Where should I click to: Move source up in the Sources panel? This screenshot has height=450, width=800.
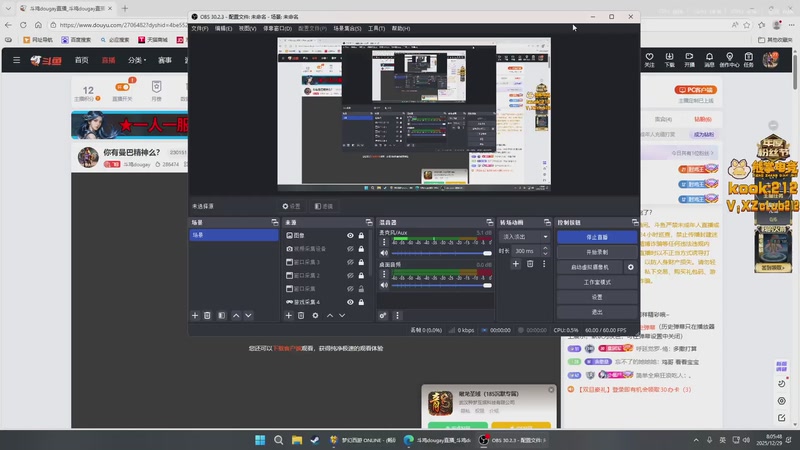tap(330, 316)
